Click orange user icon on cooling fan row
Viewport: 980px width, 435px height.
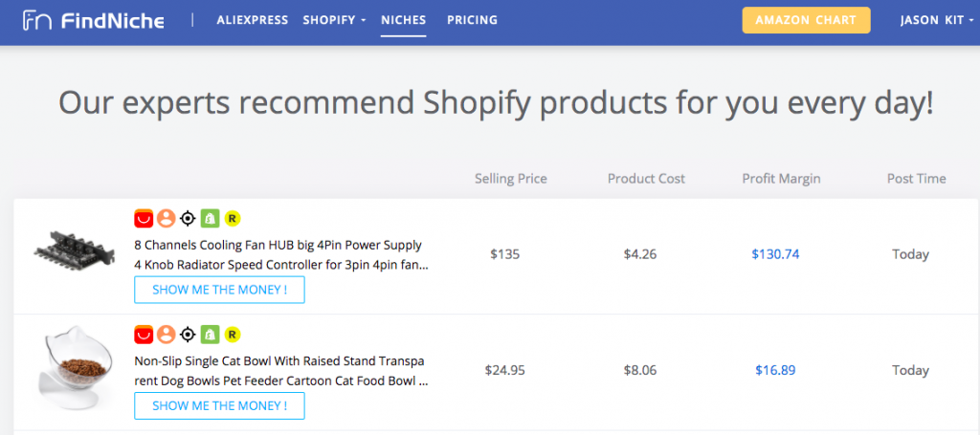click(x=166, y=218)
